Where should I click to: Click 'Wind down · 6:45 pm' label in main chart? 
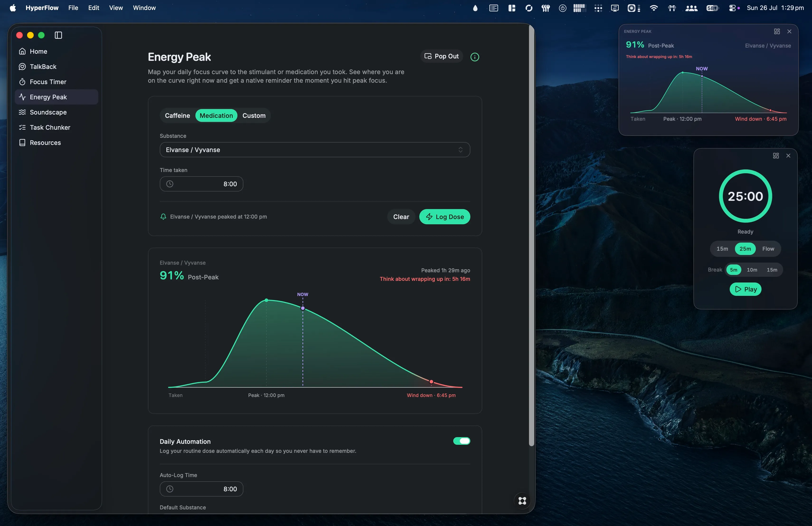click(x=431, y=395)
